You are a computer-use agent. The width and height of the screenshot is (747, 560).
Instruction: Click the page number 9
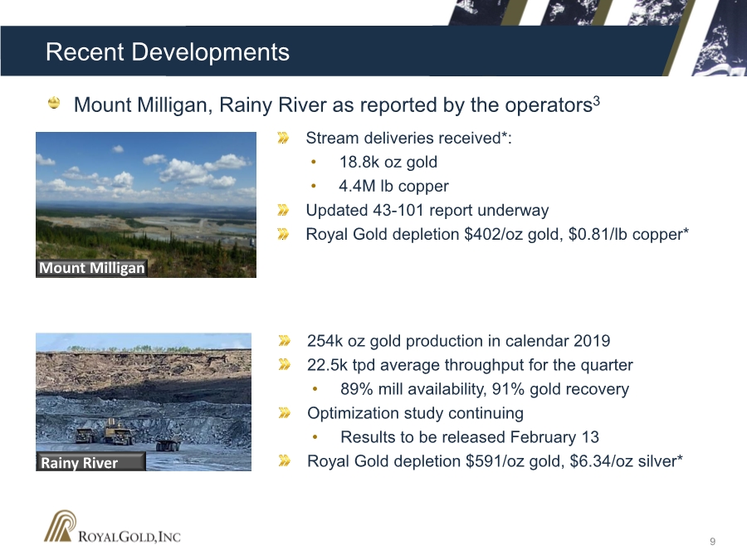click(713, 542)
